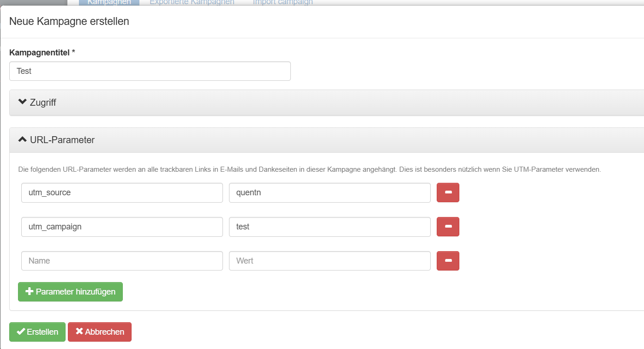The image size is (644, 349).
Task: Remove the utm_source parameter row
Action: point(448,193)
